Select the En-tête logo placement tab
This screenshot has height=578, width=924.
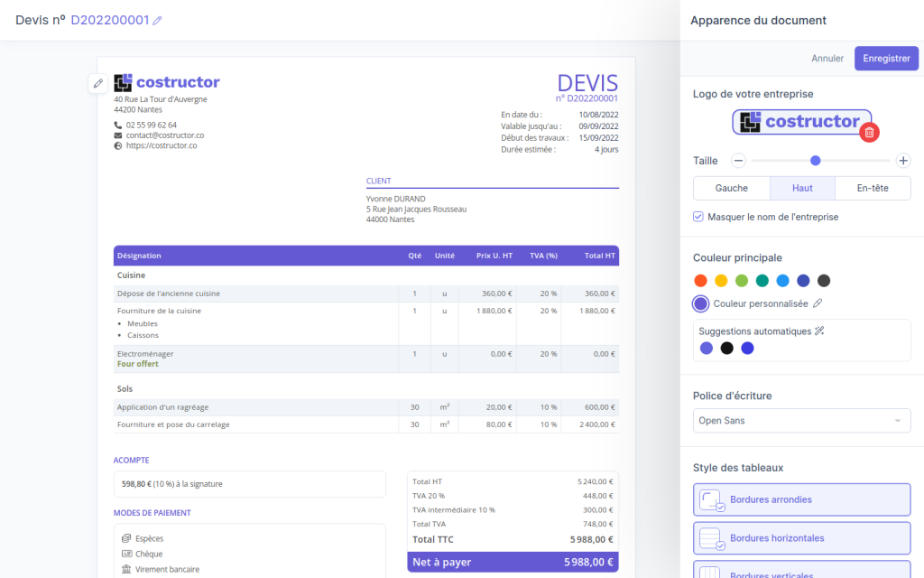pos(872,188)
